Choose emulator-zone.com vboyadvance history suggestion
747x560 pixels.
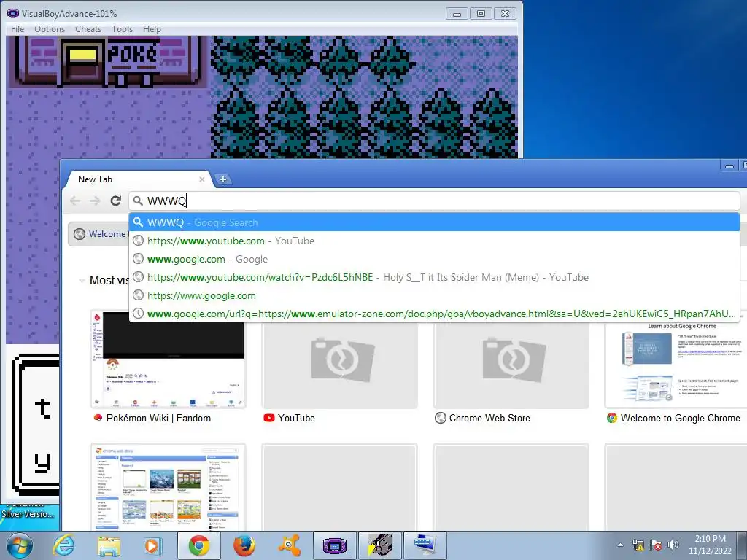(434, 314)
